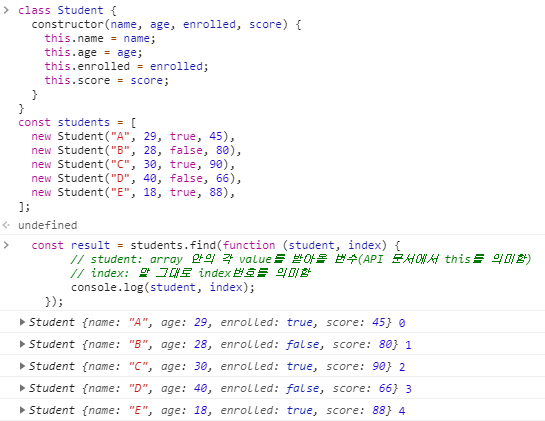This screenshot has width=545, height=421.
Task: Click the 'class Student {' line
Action: click(67, 10)
